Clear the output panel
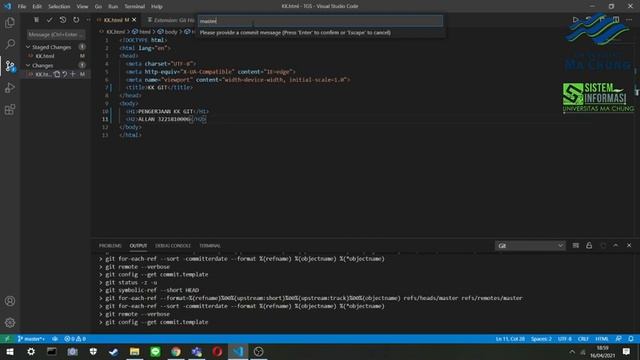 576,246
